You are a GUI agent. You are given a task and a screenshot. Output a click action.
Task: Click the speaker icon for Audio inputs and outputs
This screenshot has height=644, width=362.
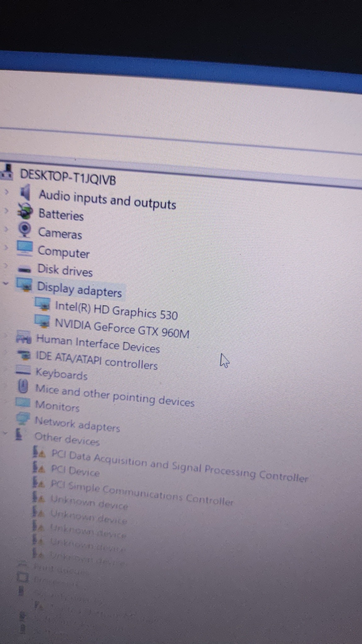point(25,192)
